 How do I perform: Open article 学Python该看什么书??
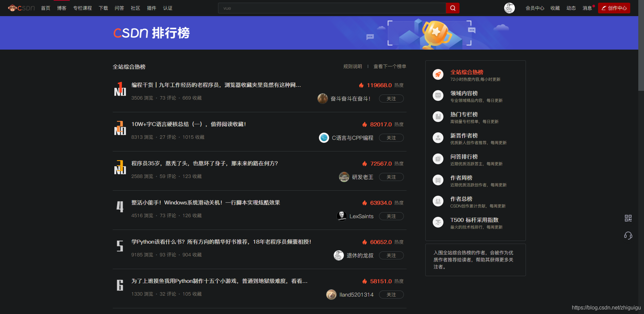(x=221, y=242)
